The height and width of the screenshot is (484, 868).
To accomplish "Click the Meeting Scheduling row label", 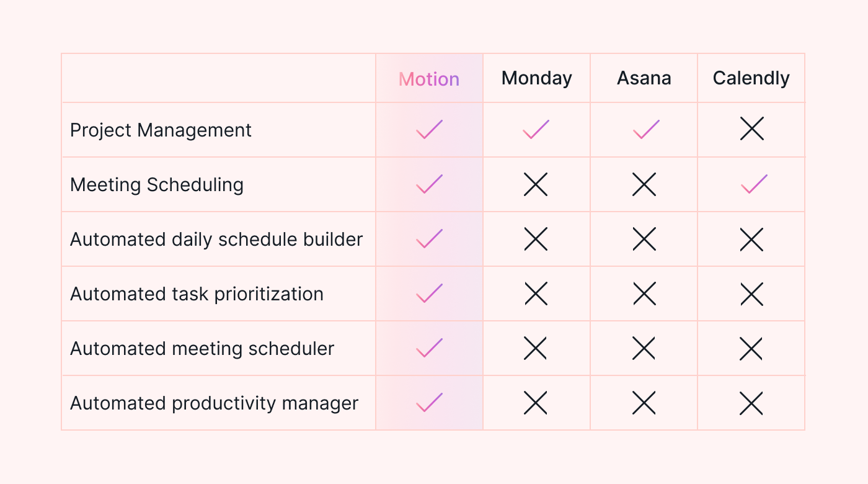I will tap(157, 185).
